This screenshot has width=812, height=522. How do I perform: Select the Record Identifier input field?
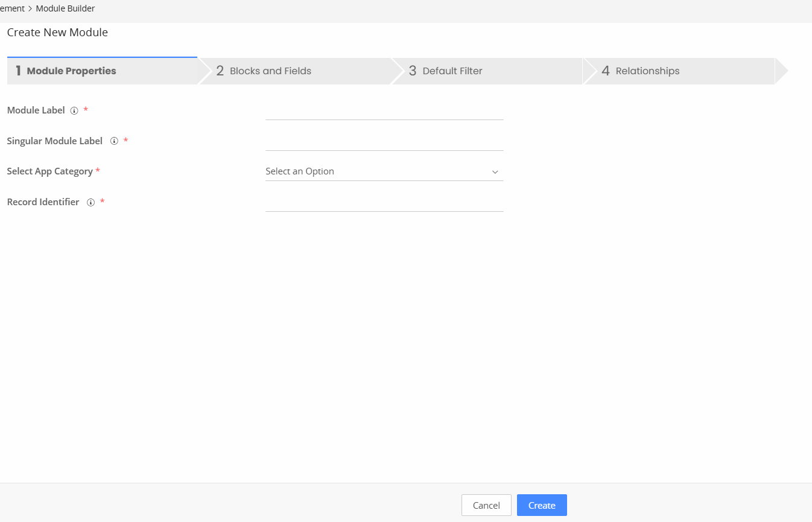pyautogui.click(x=384, y=203)
